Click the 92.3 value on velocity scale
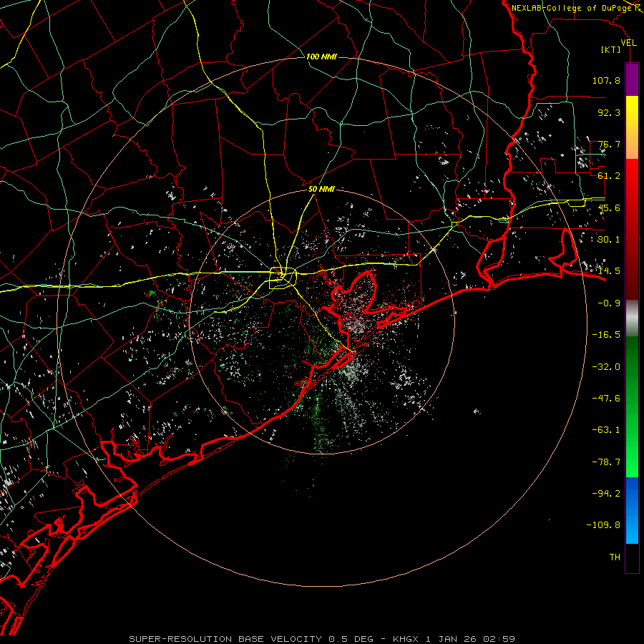The height and width of the screenshot is (644, 644). pyautogui.click(x=609, y=112)
